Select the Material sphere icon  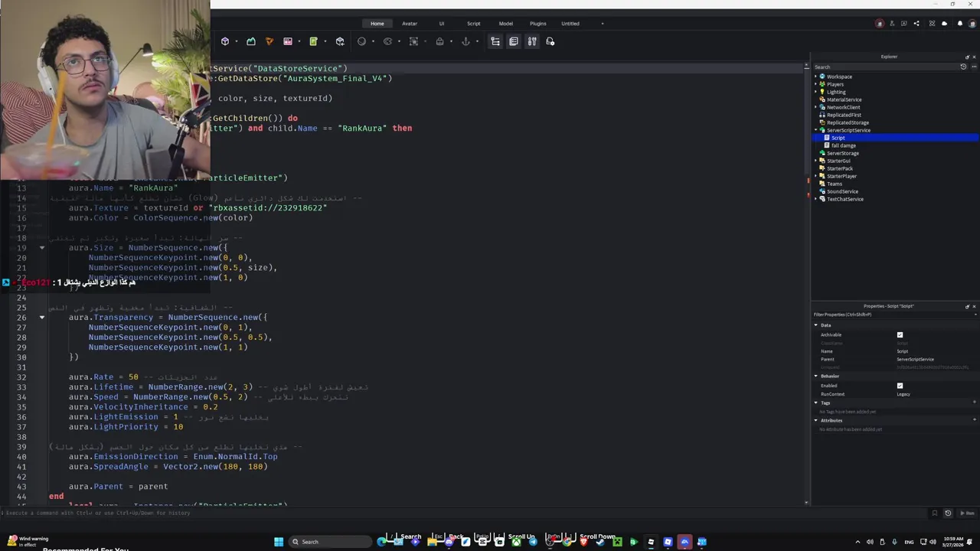(361, 41)
